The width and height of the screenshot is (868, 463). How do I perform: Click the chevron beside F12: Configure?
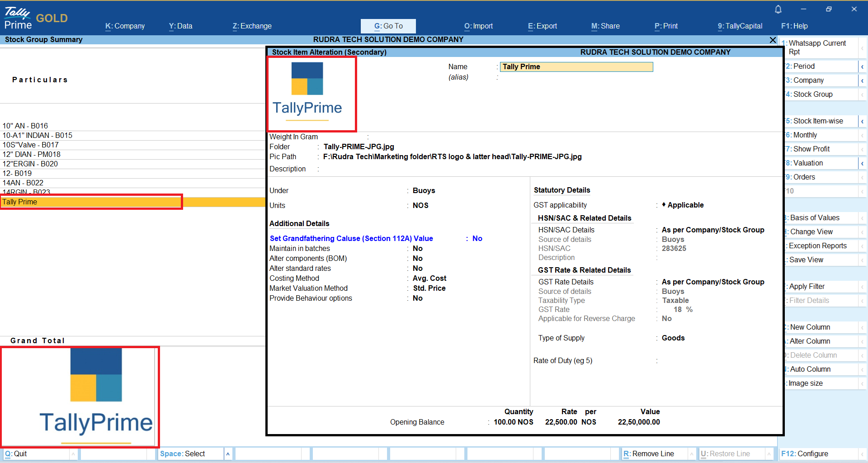862,454
